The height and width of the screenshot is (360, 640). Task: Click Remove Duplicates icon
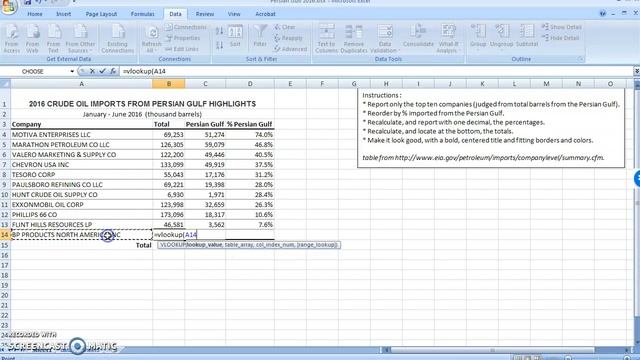coord(354,39)
